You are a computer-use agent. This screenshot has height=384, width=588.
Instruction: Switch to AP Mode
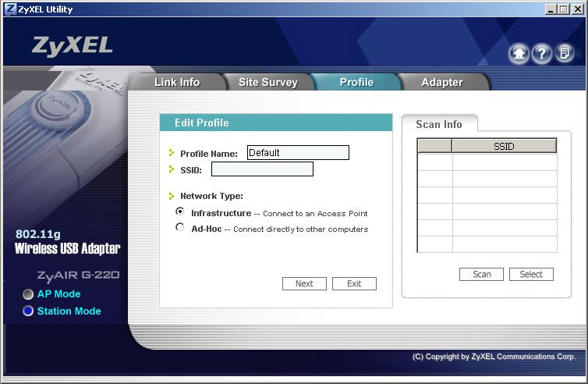(x=28, y=294)
